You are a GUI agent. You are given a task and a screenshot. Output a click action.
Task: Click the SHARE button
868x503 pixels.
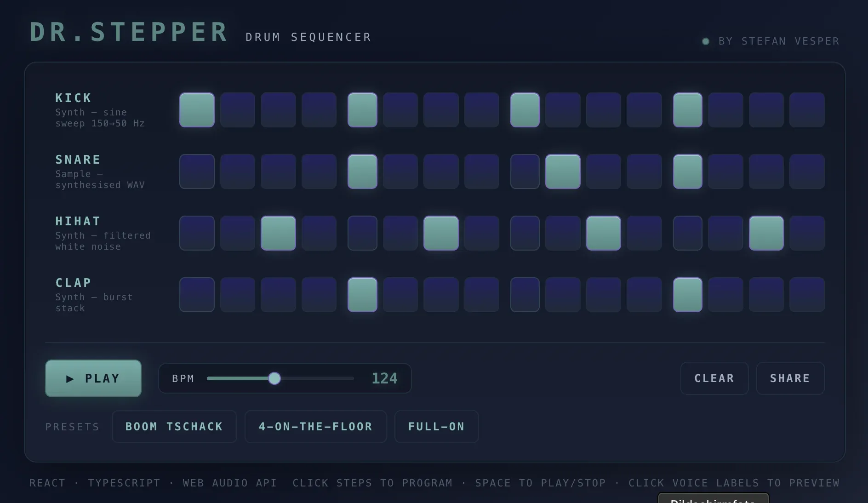click(790, 378)
